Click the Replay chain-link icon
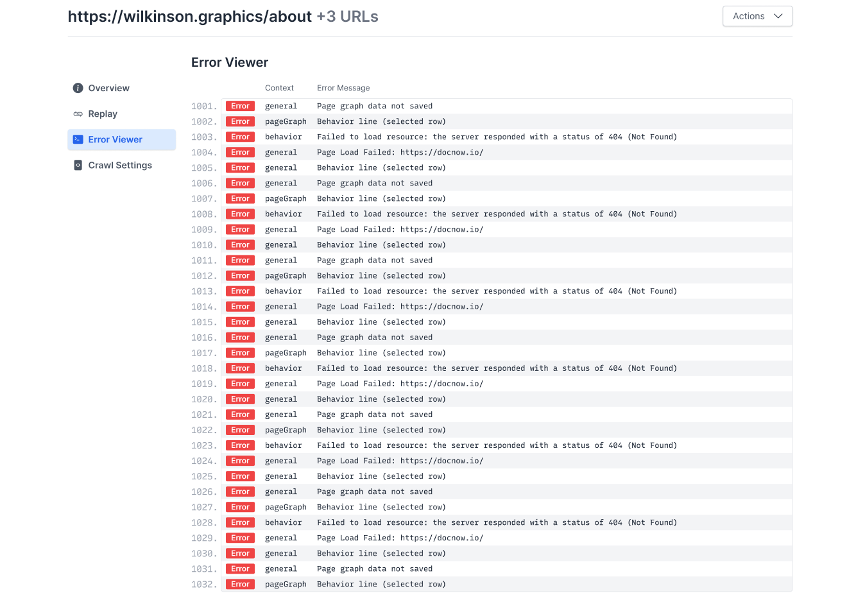This screenshot has width=856, height=616. click(78, 114)
